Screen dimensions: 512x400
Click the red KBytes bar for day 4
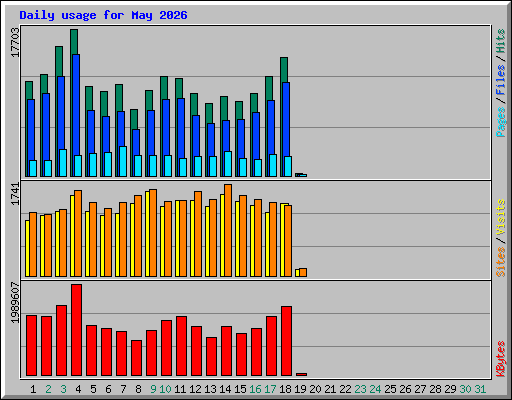[76, 330]
